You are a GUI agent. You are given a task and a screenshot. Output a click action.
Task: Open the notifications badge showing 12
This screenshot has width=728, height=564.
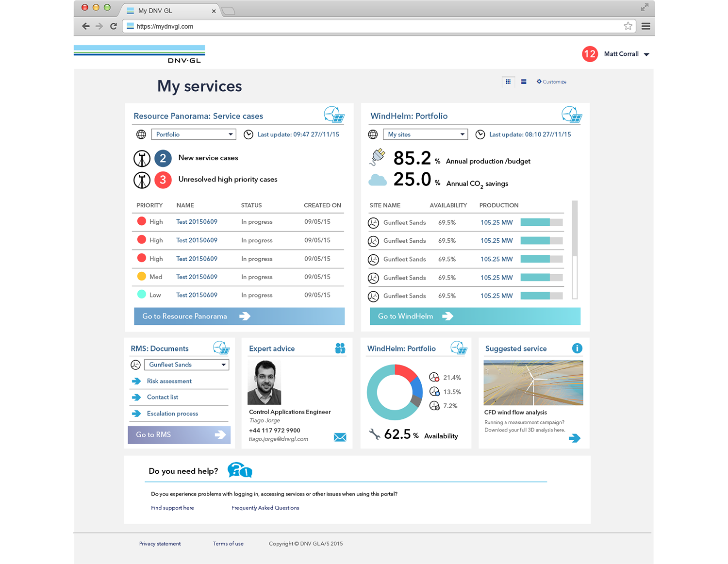pyautogui.click(x=590, y=54)
